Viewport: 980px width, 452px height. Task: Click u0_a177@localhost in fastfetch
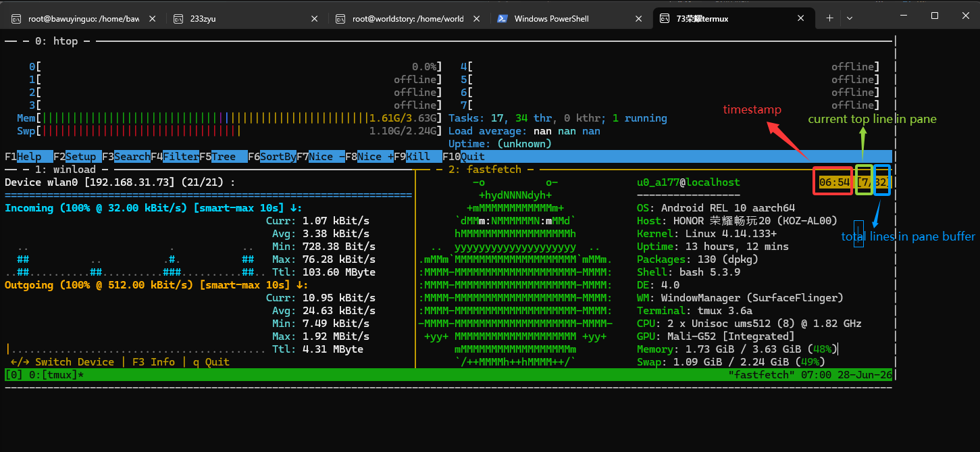pyautogui.click(x=688, y=182)
